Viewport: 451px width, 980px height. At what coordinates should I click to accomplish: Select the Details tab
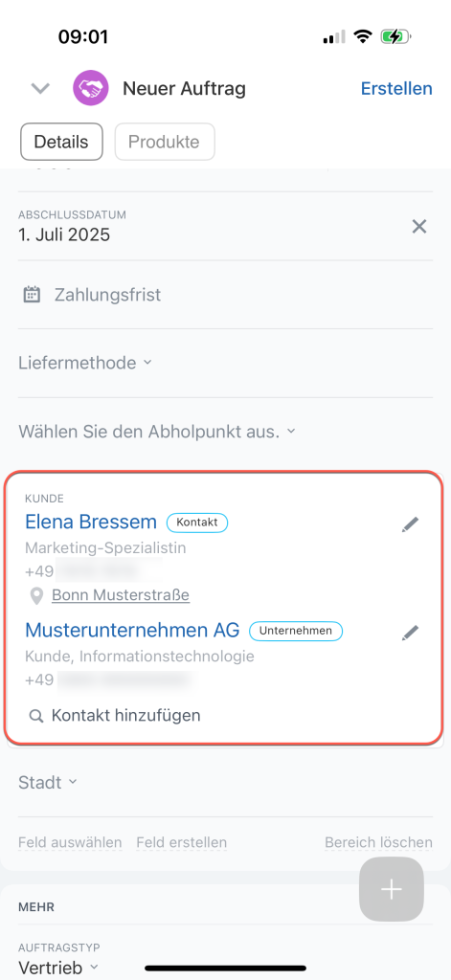click(x=62, y=142)
